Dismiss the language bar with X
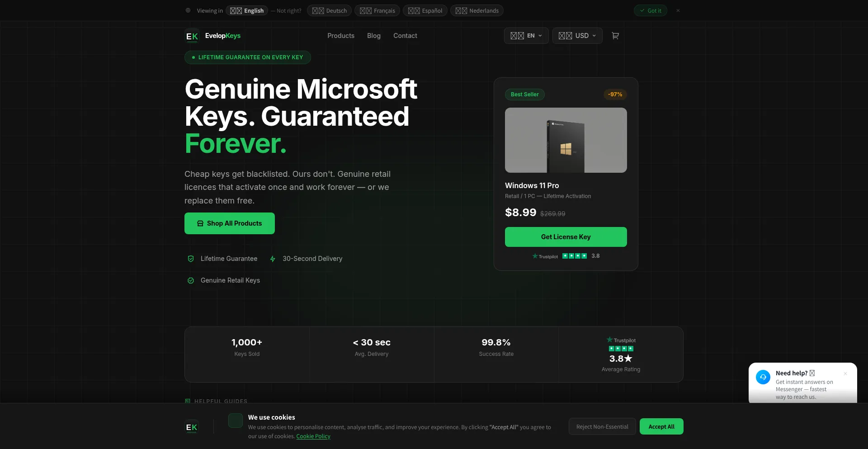The image size is (868, 449). coord(678,10)
